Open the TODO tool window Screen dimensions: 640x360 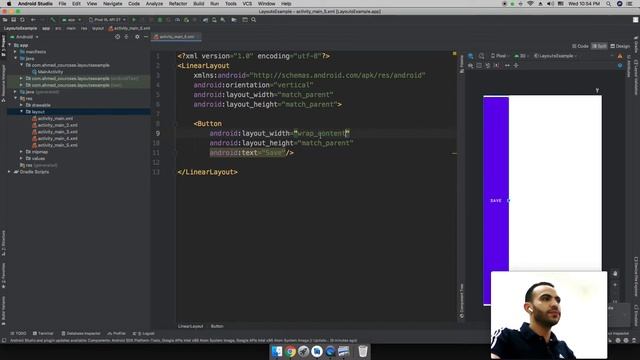tap(18, 333)
